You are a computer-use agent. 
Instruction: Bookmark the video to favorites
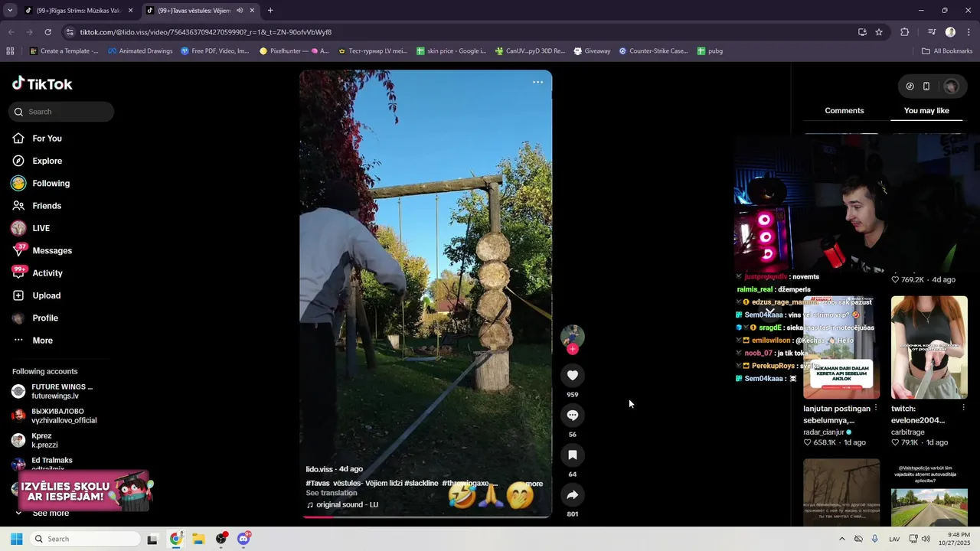[x=572, y=455]
